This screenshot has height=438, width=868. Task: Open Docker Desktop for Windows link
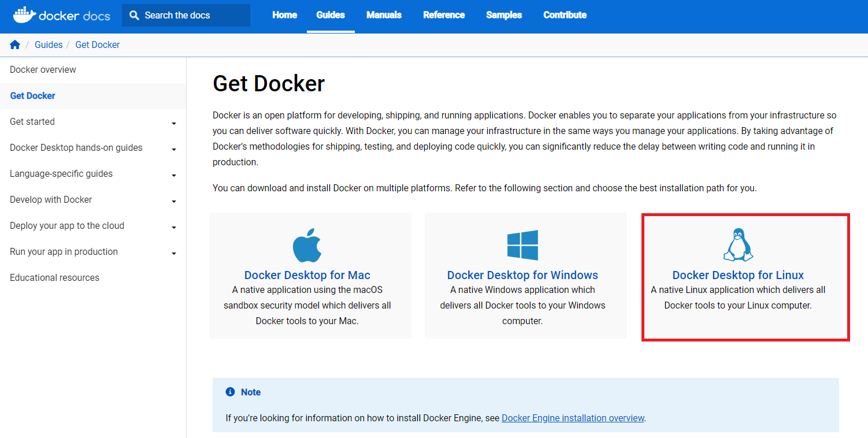[522, 275]
